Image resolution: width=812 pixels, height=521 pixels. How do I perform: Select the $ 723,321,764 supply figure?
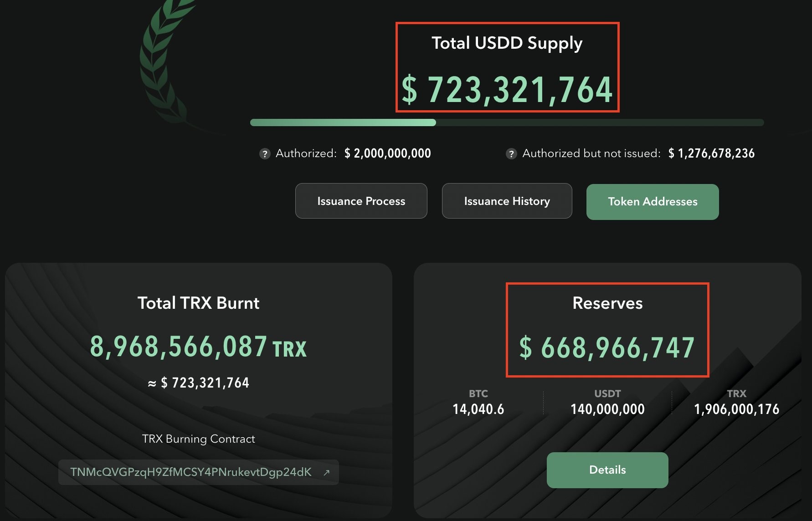click(507, 89)
